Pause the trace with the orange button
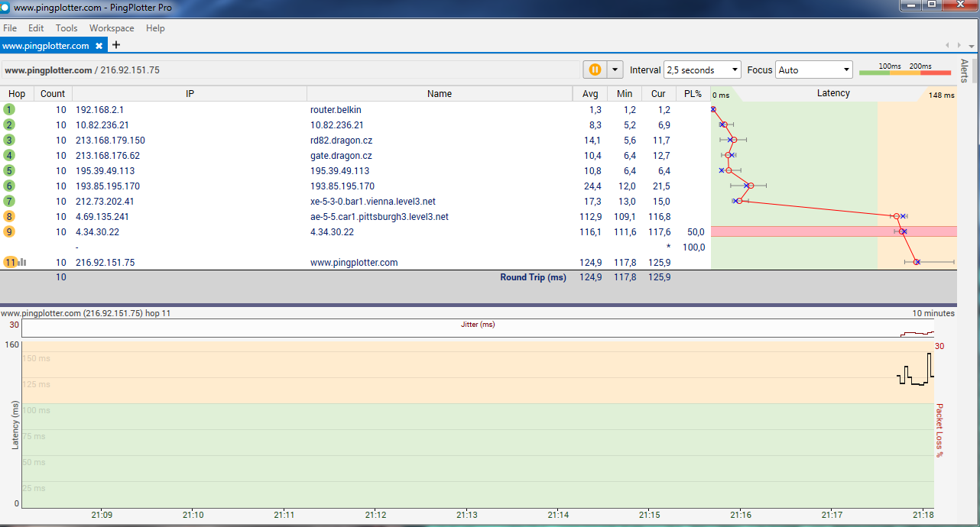Image resolution: width=980 pixels, height=527 pixels. pos(595,70)
